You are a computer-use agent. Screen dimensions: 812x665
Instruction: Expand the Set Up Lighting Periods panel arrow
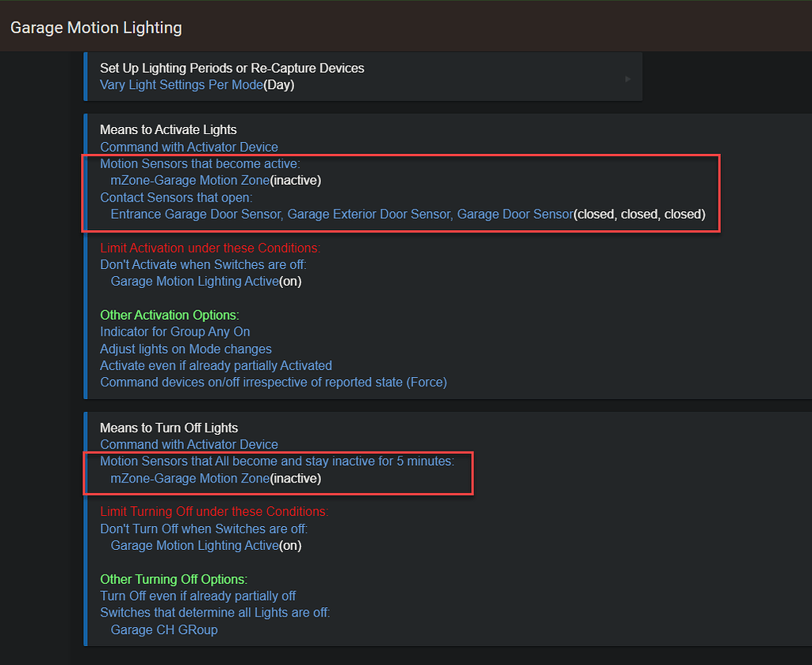628,79
